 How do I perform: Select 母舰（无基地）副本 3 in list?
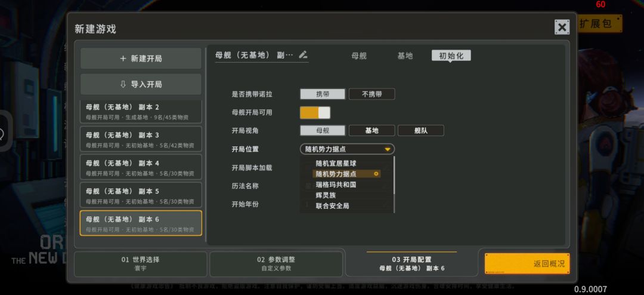pyautogui.click(x=141, y=140)
